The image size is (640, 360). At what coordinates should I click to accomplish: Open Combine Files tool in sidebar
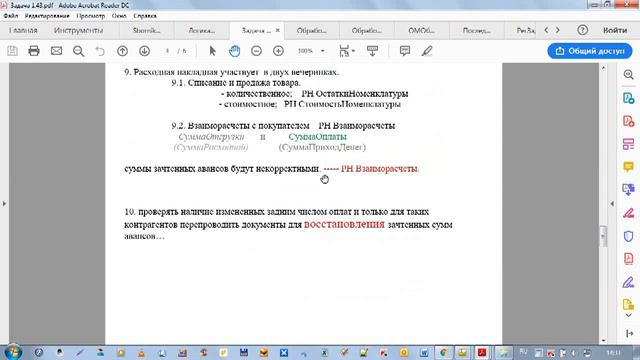[629, 190]
